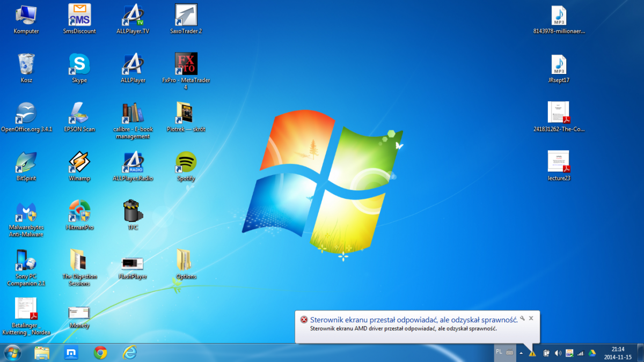
Task: Close the AMD driver notification balloon
Action: [531, 318]
